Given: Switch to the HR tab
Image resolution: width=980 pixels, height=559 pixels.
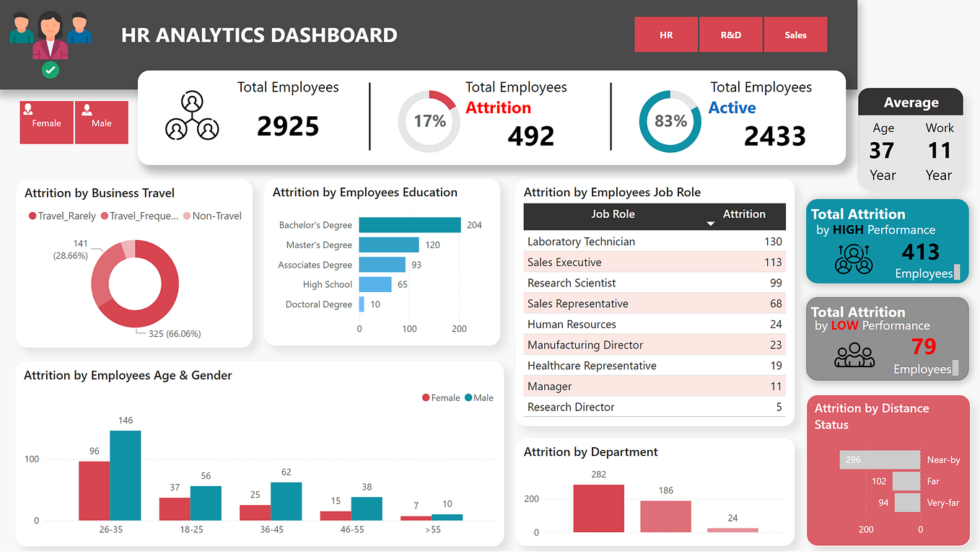Looking at the screenshot, I should pos(666,34).
